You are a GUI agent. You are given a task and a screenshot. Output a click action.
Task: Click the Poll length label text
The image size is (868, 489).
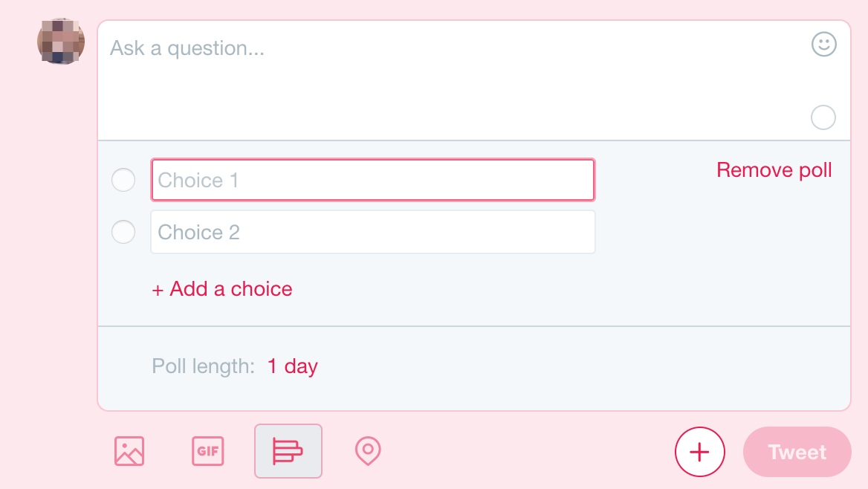pyautogui.click(x=203, y=366)
